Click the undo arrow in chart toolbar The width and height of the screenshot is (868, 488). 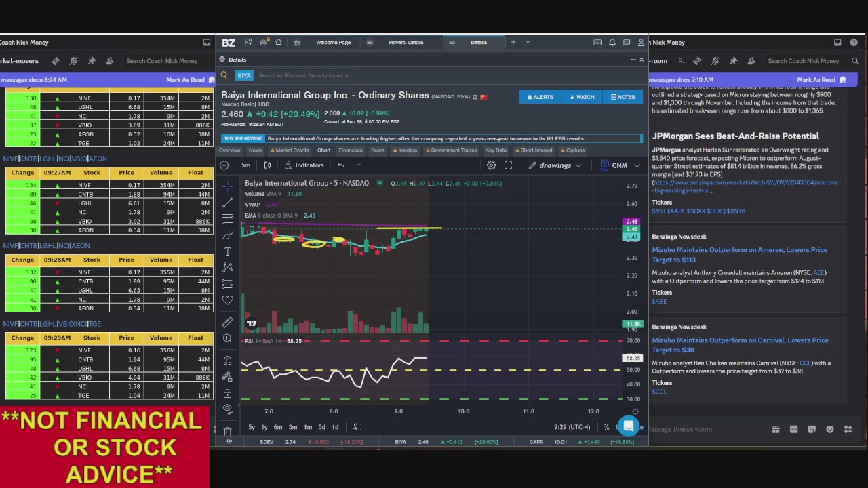click(x=340, y=165)
